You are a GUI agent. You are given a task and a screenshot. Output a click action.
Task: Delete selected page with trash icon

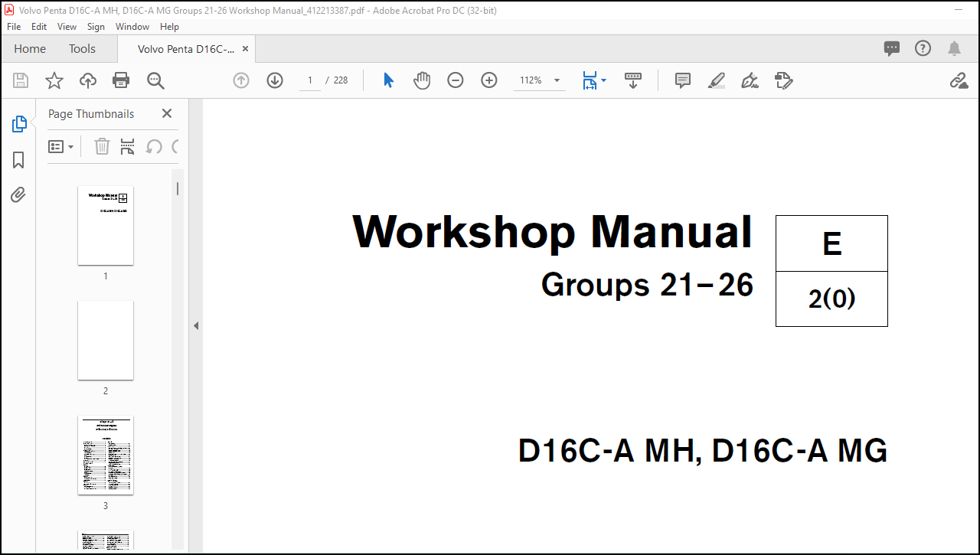(102, 146)
